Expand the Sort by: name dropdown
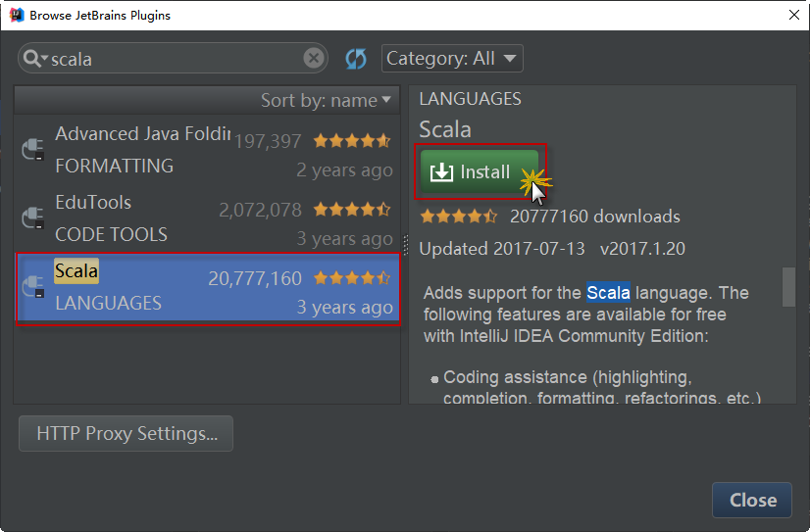Viewport: 810px width, 532px height. [325, 100]
